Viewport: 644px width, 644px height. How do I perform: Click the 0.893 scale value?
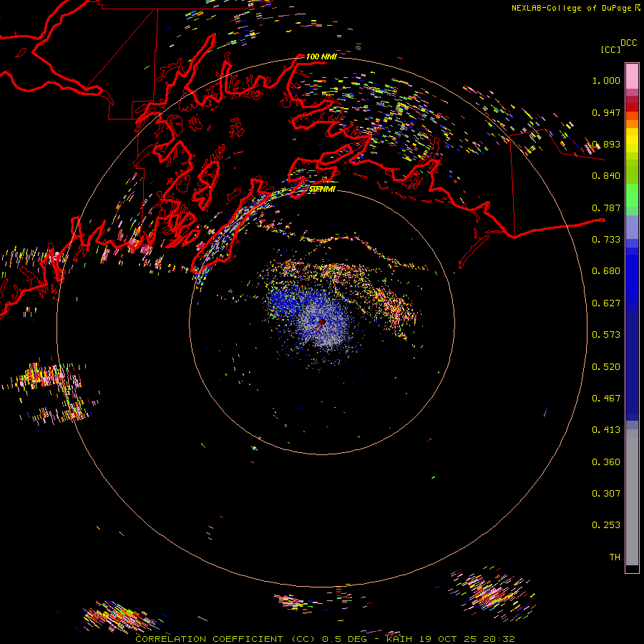tap(606, 144)
